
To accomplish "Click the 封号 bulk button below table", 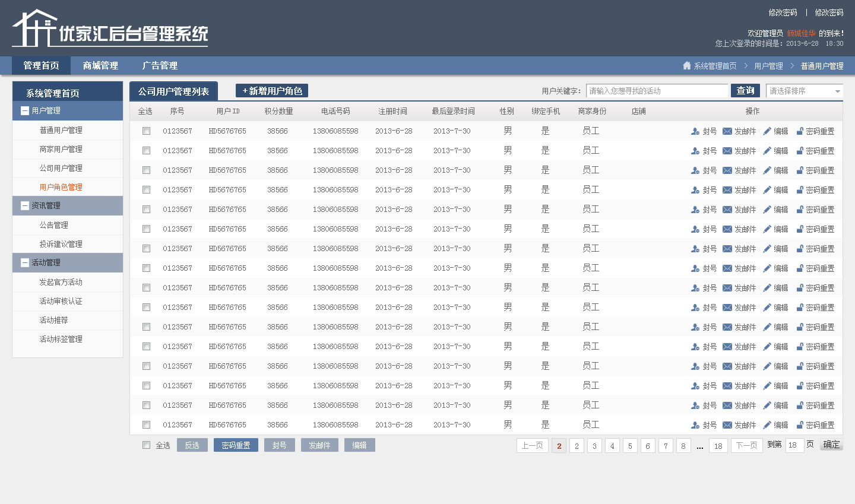I will tap(280, 445).
